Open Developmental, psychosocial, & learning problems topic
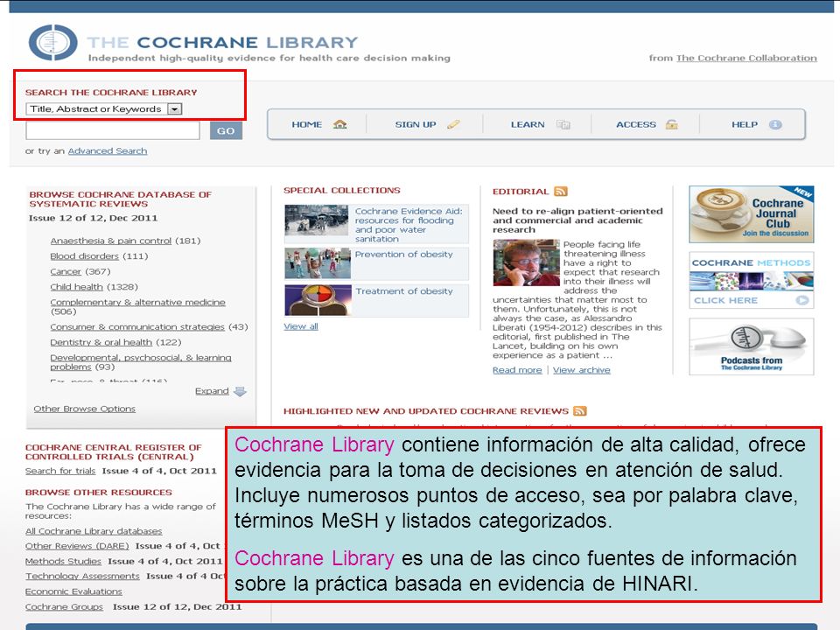The height and width of the screenshot is (630, 840). tap(141, 362)
